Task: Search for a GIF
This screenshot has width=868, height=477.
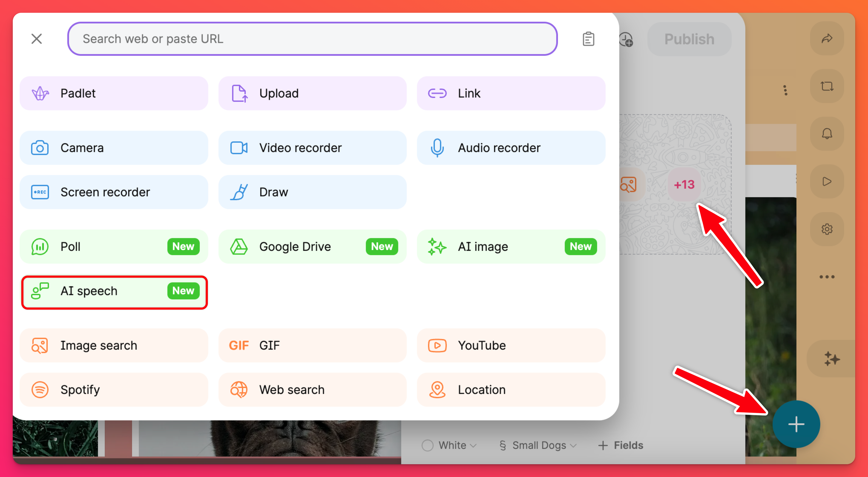Action: (312, 346)
